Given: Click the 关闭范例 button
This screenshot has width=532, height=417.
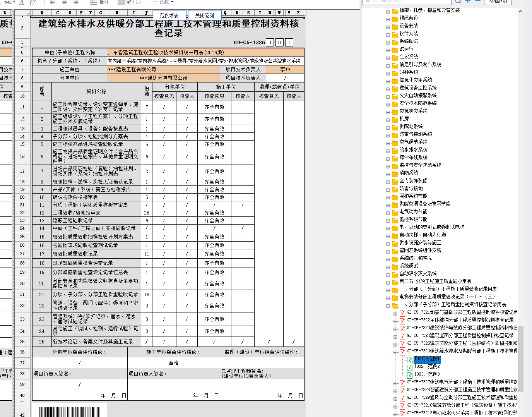Looking at the screenshot, I should 204,15.
